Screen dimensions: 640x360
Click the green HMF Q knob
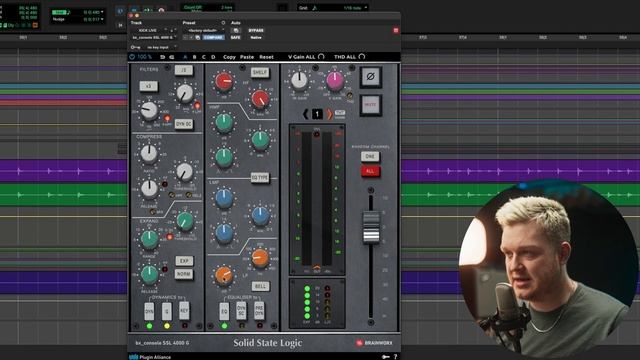click(224, 158)
